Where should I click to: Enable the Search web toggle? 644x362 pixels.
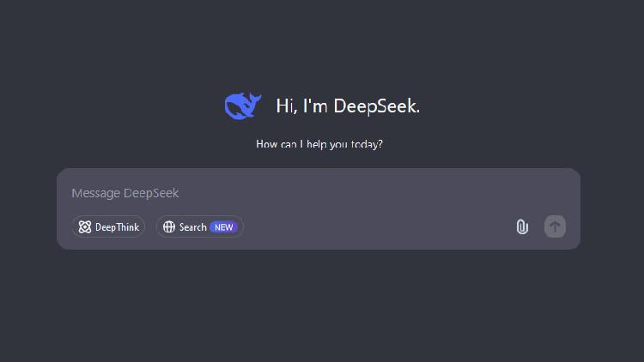coord(199,227)
